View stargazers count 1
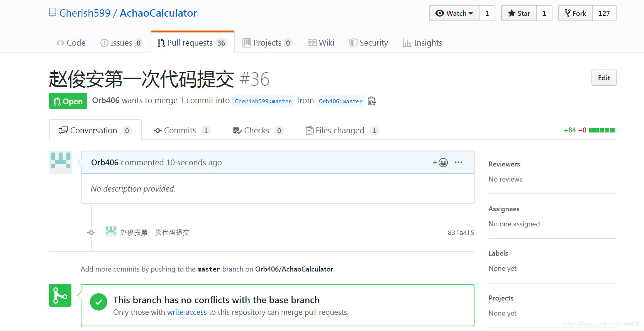Viewport: 644px width, 331px height. click(544, 13)
